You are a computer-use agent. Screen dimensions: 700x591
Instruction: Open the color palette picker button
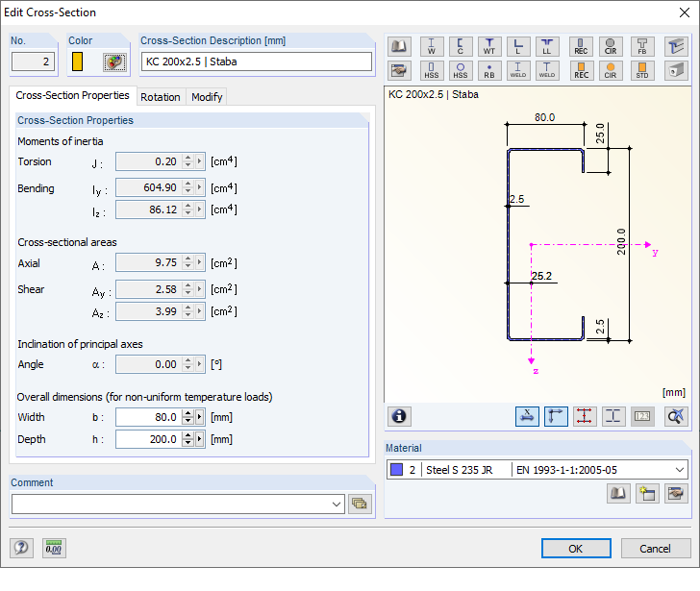coord(114,62)
